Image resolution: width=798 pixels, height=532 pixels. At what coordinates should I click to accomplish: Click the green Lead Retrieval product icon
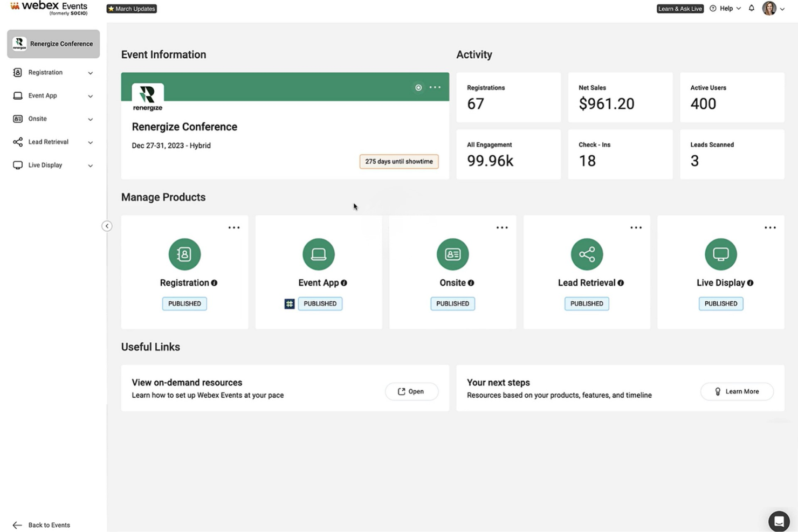pos(587,254)
